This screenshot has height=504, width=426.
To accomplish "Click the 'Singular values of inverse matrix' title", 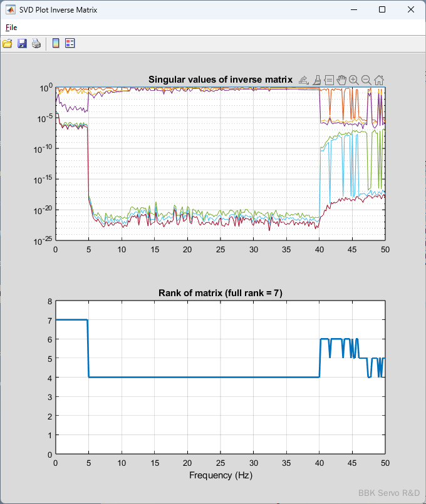I will coord(220,80).
